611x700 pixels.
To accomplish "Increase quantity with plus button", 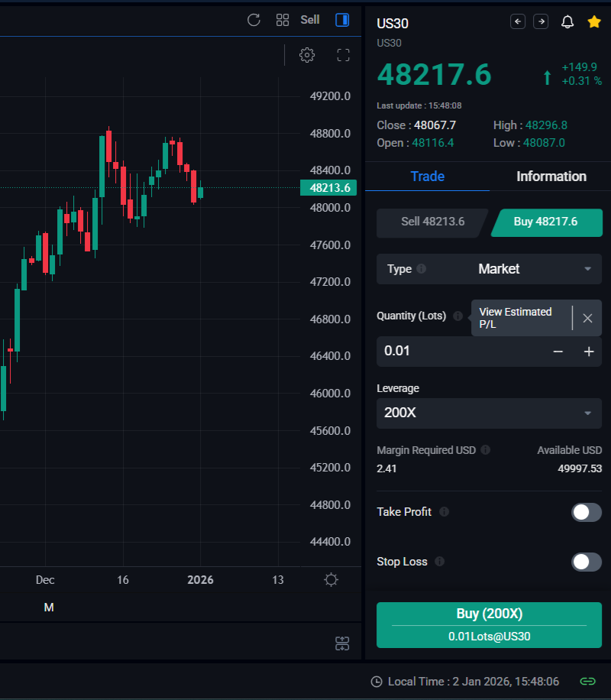I will pyautogui.click(x=589, y=352).
